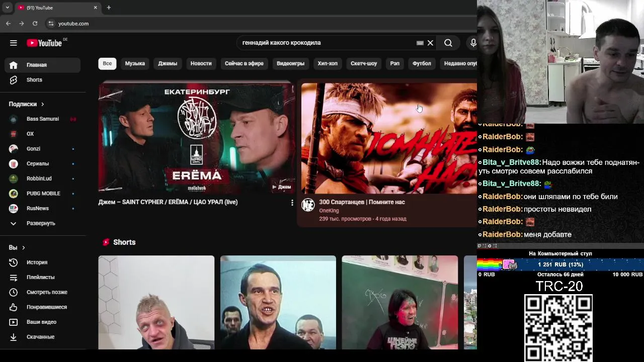Select the Рэп filter chip

point(395,63)
